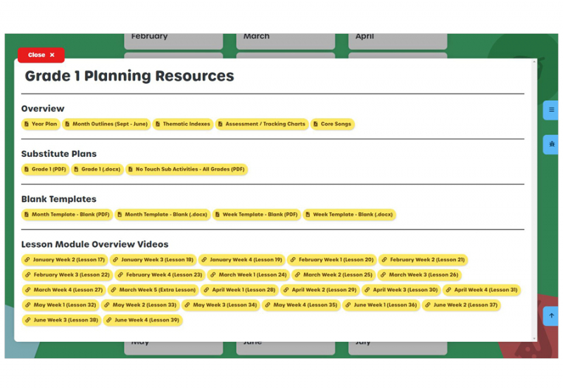563x392 pixels.
Task: Click the Core Songs file icon
Action: pyautogui.click(x=316, y=124)
